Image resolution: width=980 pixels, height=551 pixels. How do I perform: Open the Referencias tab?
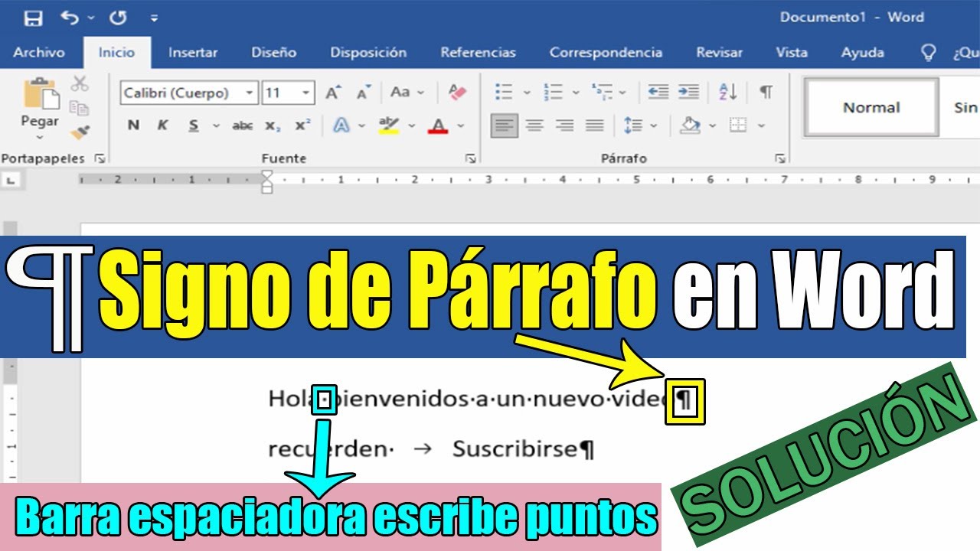[x=479, y=53]
